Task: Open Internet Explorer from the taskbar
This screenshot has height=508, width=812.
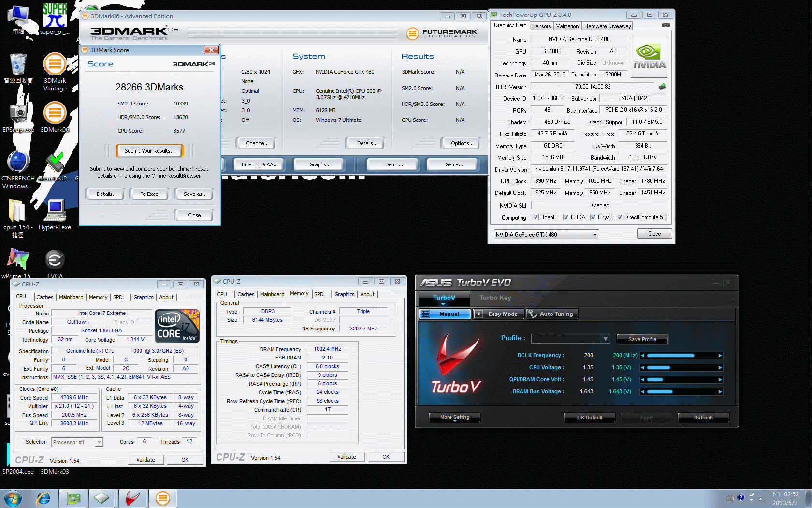Action: [43, 498]
